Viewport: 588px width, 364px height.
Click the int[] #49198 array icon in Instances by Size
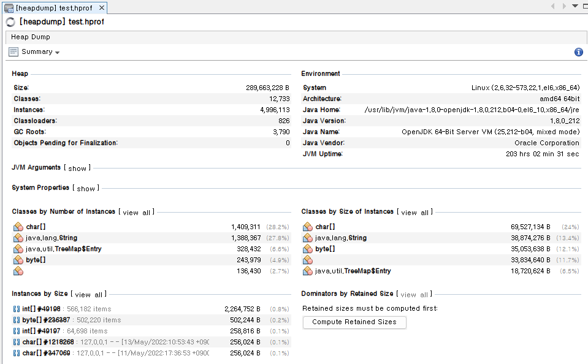tap(17, 309)
